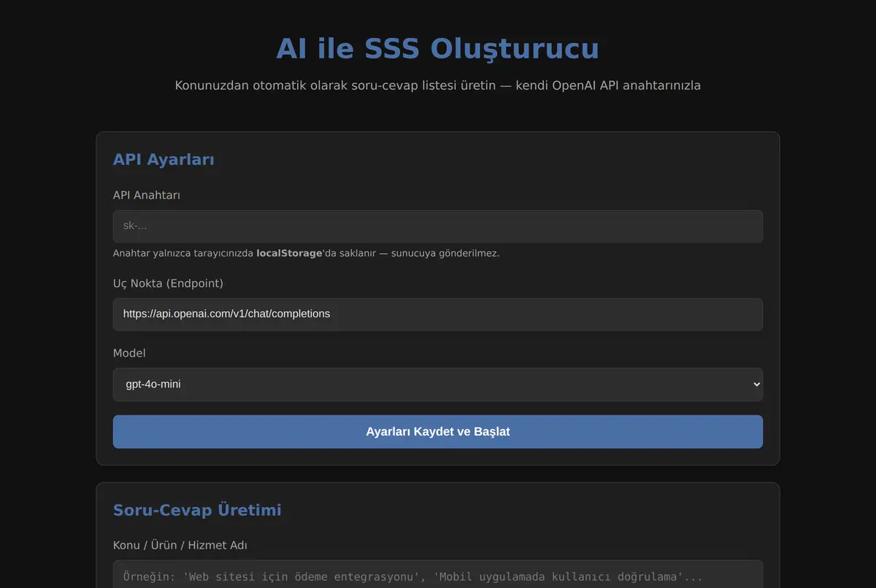Focus the Uç Nokta endpoint URL field
Image resolution: width=876 pixels, height=588 pixels.
tap(438, 314)
